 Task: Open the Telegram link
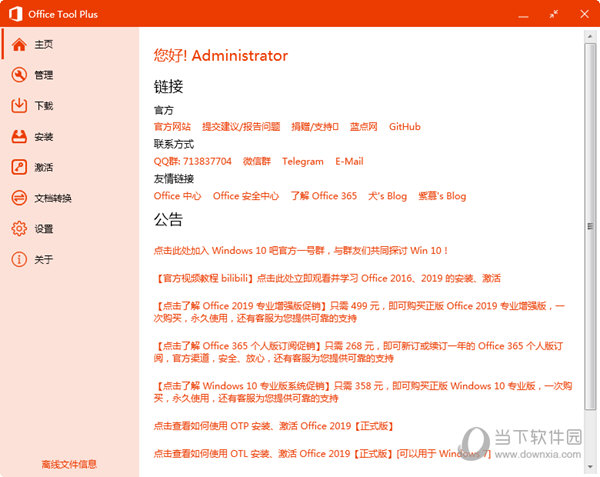coord(303,161)
